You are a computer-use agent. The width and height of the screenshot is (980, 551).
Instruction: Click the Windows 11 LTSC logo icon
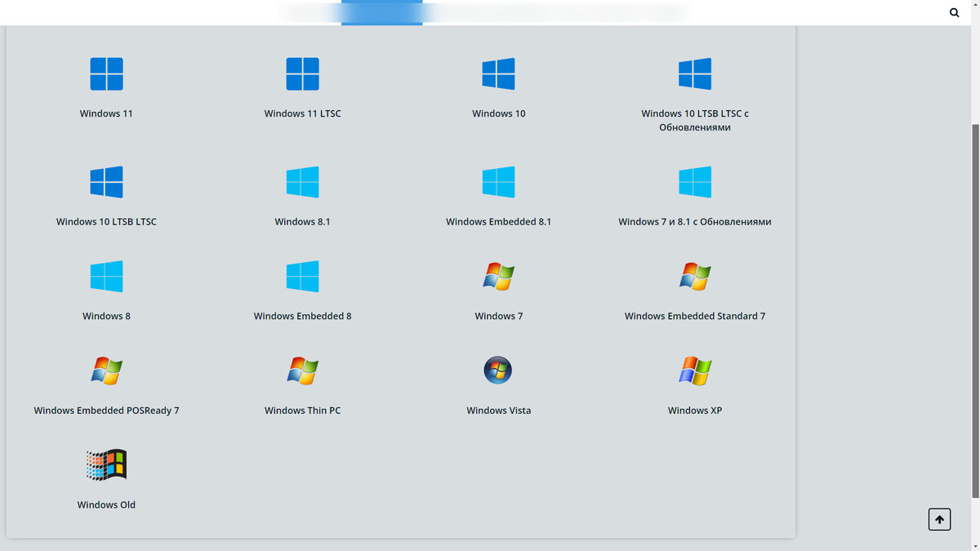tap(302, 73)
